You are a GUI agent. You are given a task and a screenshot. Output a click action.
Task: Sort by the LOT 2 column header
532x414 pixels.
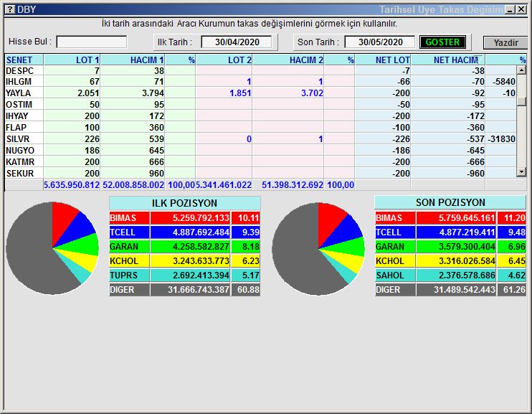[224, 60]
